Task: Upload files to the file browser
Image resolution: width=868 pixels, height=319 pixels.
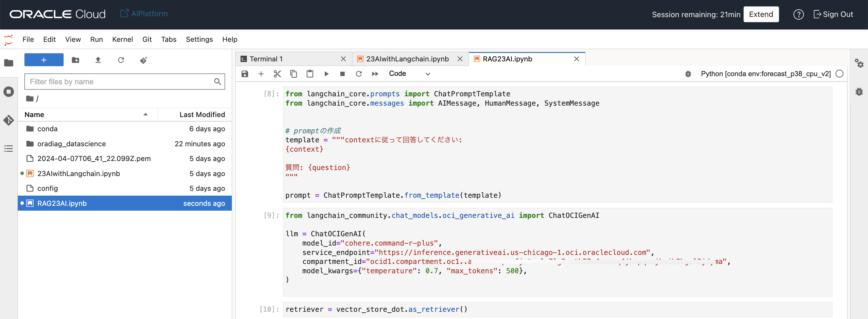Action: click(98, 60)
